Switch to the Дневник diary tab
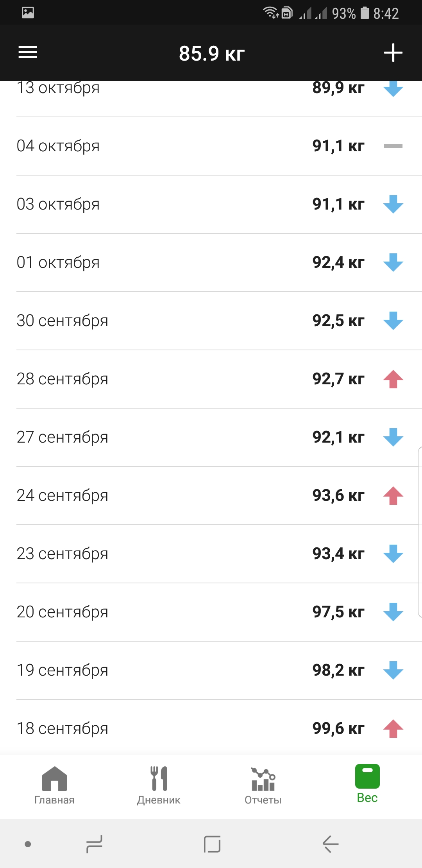The width and height of the screenshot is (422, 868). pos(159,785)
